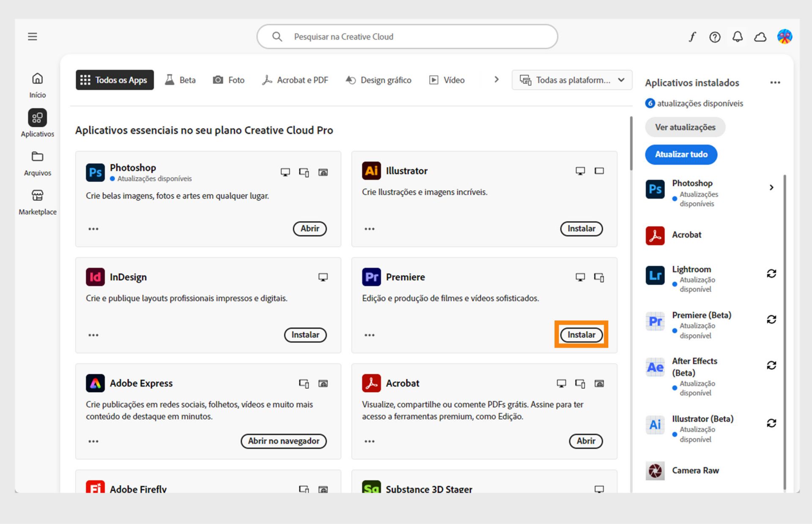
Task: Click the Ver atualizações button
Action: (685, 127)
